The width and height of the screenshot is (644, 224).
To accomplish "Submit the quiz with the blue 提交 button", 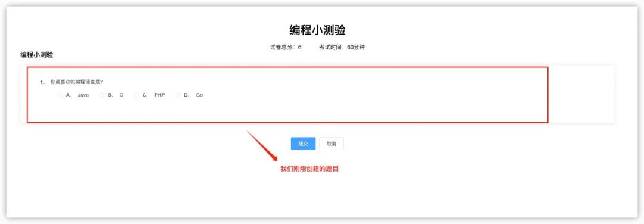I will [x=303, y=144].
